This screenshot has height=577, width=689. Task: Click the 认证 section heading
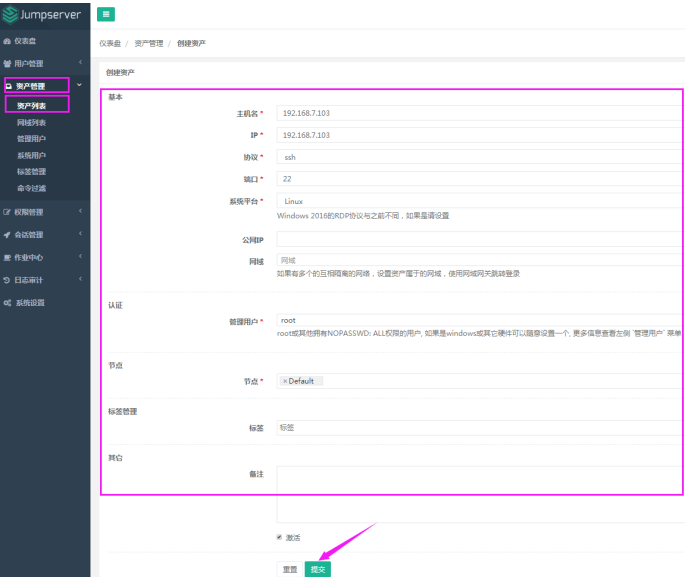(116, 305)
